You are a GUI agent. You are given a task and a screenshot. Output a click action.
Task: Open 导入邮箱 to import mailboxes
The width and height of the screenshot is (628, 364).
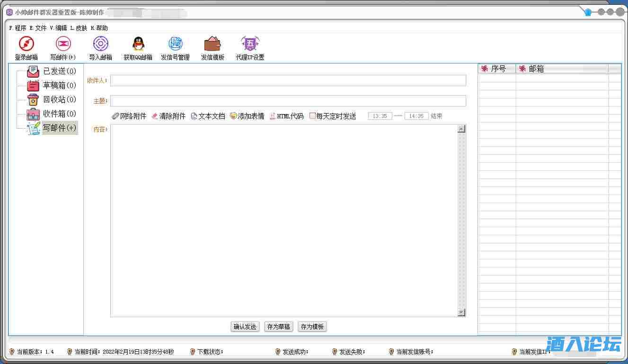click(100, 47)
